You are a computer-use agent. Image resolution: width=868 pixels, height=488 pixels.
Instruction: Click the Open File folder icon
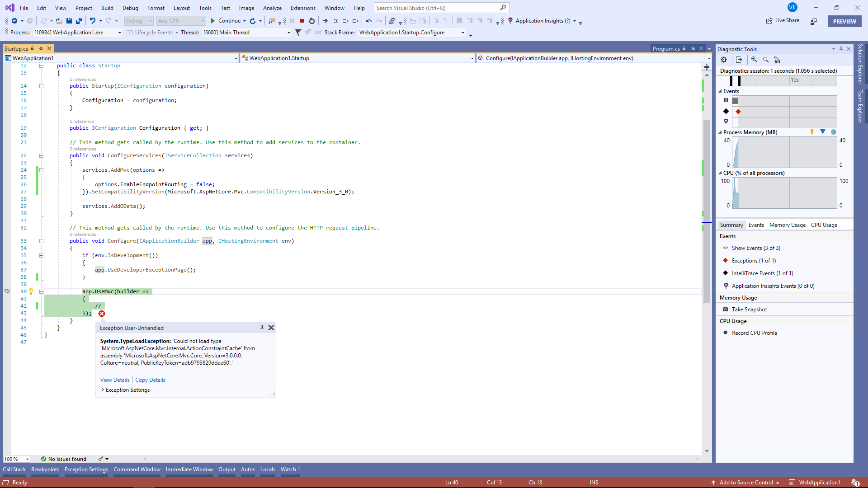(x=59, y=21)
